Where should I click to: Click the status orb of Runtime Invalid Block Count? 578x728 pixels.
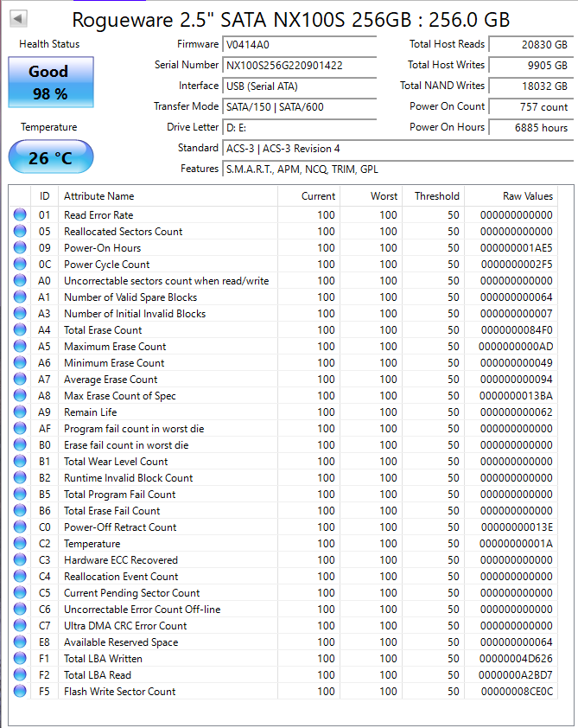20,477
